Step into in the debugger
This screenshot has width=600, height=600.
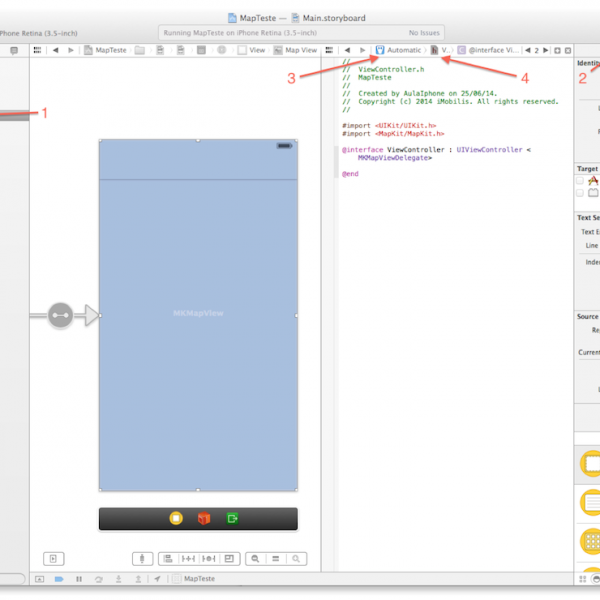pos(119,579)
